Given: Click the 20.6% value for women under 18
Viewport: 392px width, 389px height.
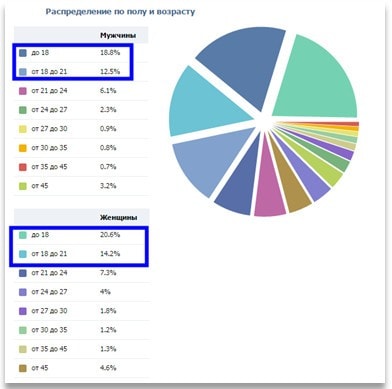Looking at the screenshot, I should click(110, 235).
